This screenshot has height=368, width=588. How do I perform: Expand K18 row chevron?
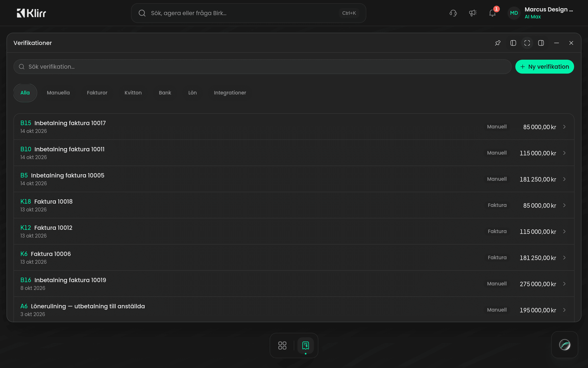(565, 205)
